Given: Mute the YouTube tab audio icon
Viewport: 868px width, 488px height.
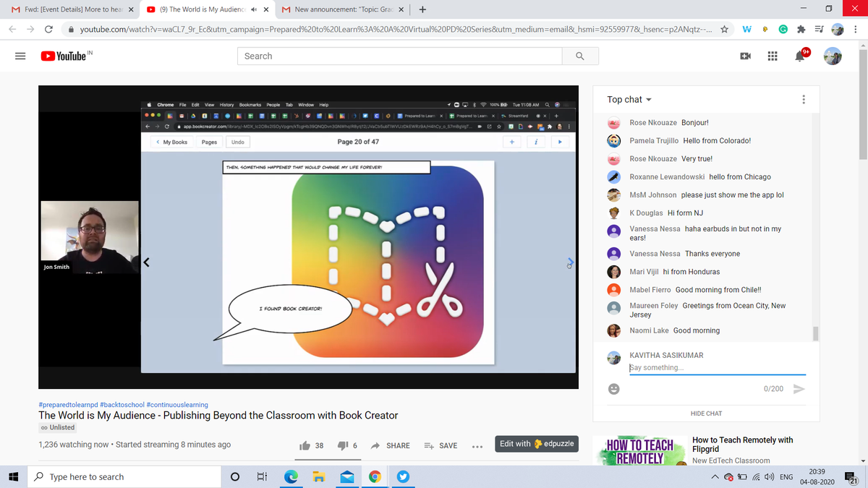Looking at the screenshot, I should 253,9.
